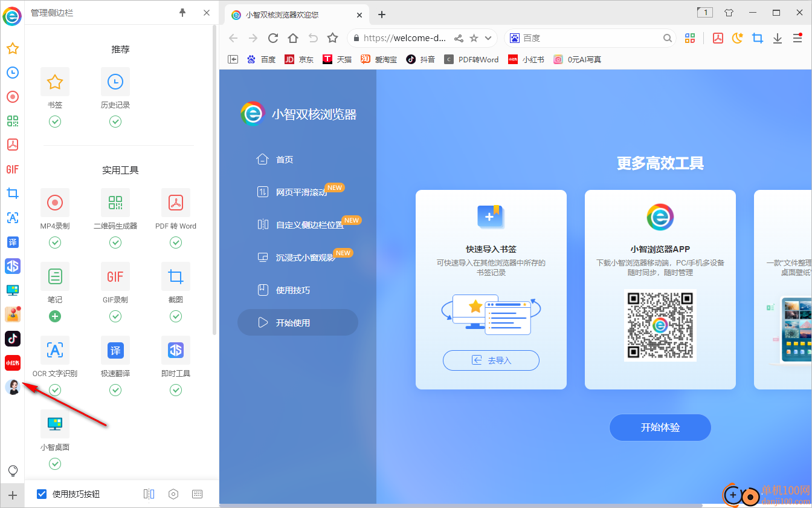Image resolution: width=812 pixels, height=508 pixels.
Task: Toggle PDF 转 Word enabled checkmark
Action: pyautogui.click(x=176, y=243)
